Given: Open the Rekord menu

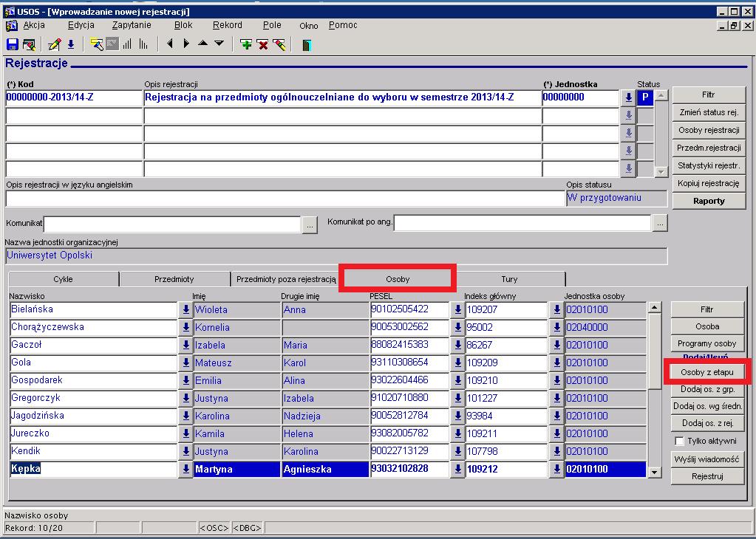Looking at the screenshot, I should tap(227, 25).
